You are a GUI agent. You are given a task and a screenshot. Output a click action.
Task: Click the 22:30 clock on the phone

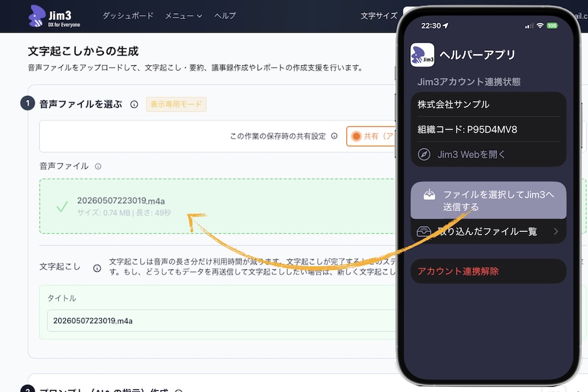431,25
